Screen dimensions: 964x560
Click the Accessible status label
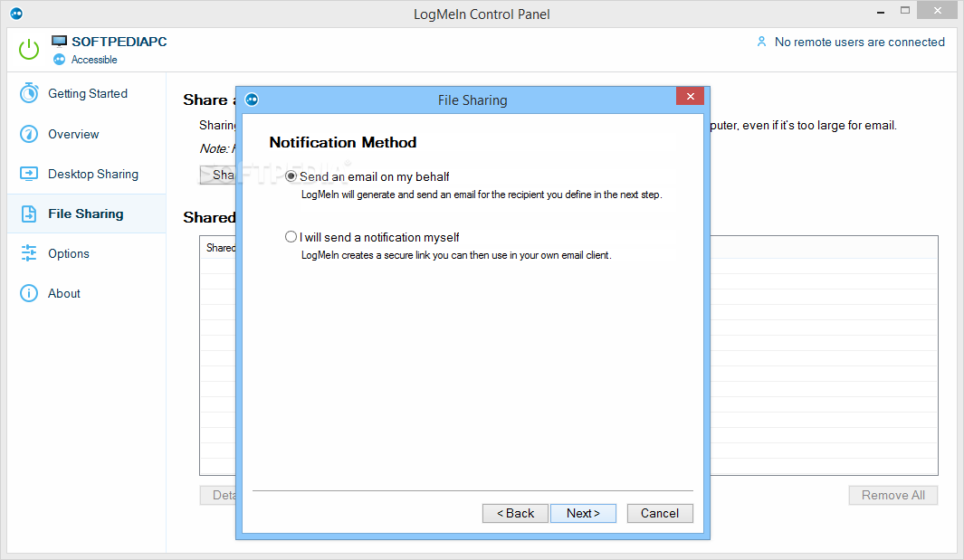point(94,60)
